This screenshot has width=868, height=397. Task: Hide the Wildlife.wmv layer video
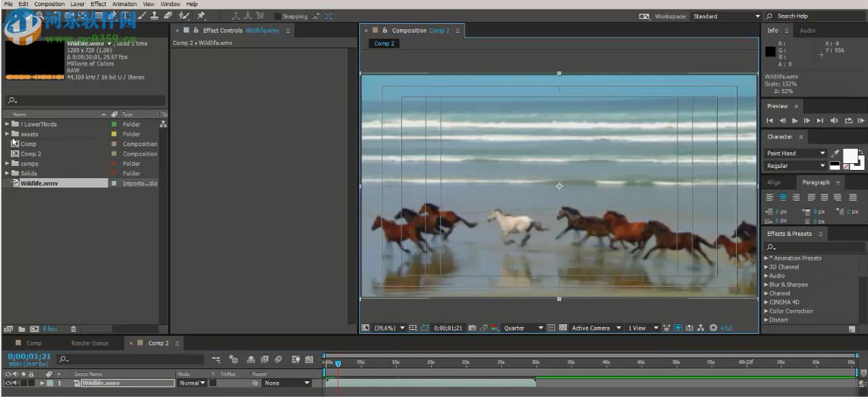coord(8,383)
